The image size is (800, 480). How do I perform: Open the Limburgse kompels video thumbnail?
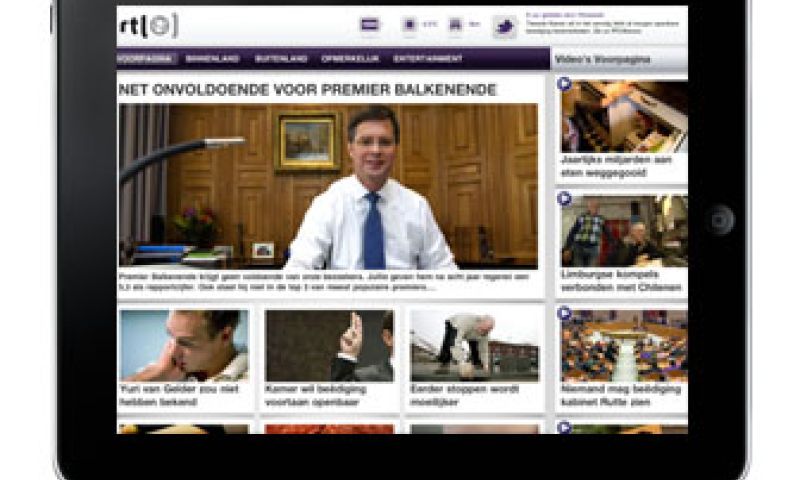(x=624, y=231)
